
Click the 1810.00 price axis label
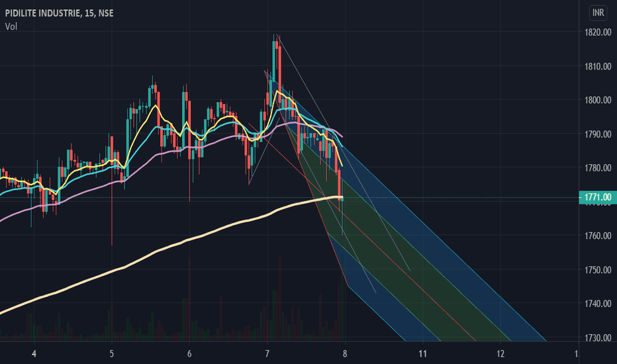click(598, 66)
